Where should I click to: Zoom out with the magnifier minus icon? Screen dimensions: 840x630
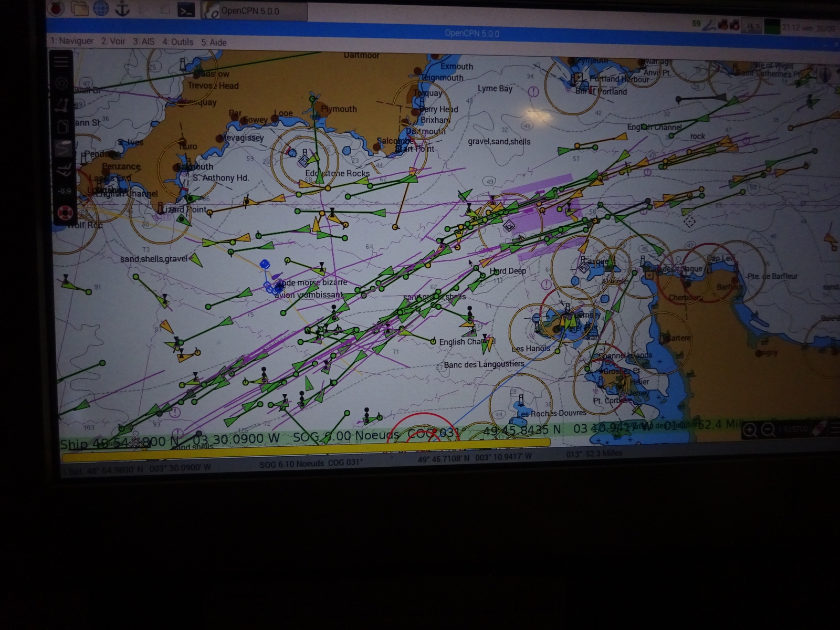[x=768, y=430]
